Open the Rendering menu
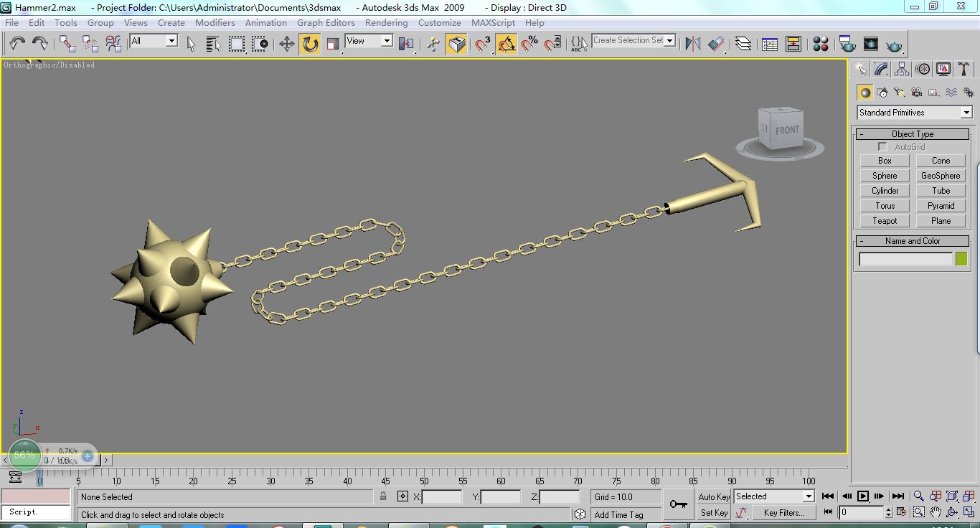 (x=386, y=22)
